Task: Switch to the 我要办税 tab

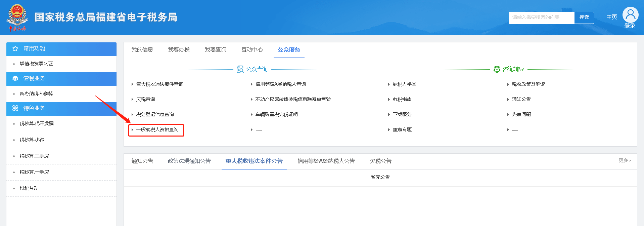Action: click(179, 50)
